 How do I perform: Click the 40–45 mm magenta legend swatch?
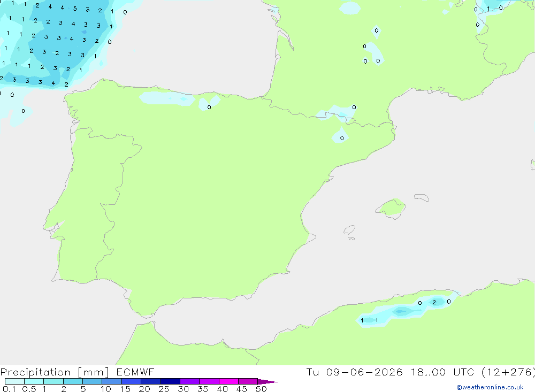pos(228,381)
